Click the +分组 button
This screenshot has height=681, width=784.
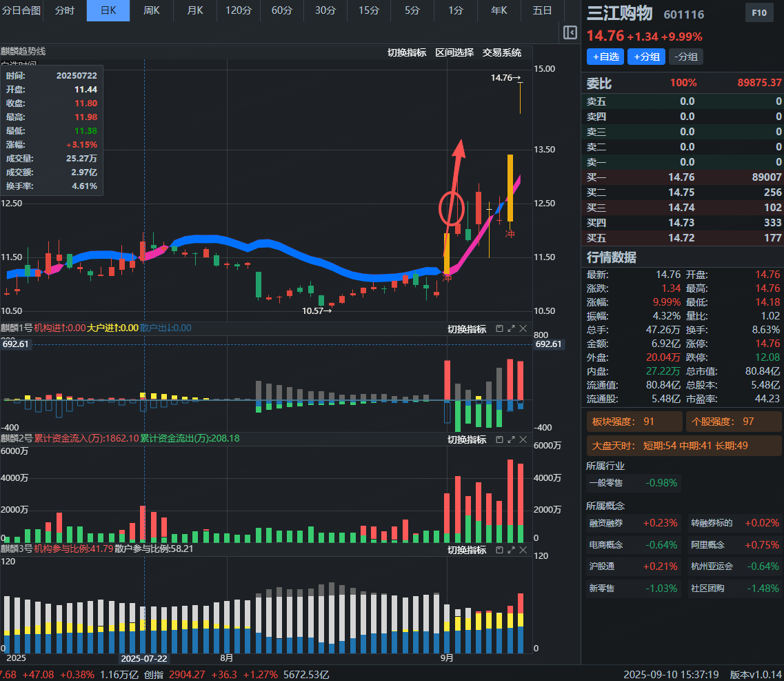pyautogui.click(x=646, y=57)
